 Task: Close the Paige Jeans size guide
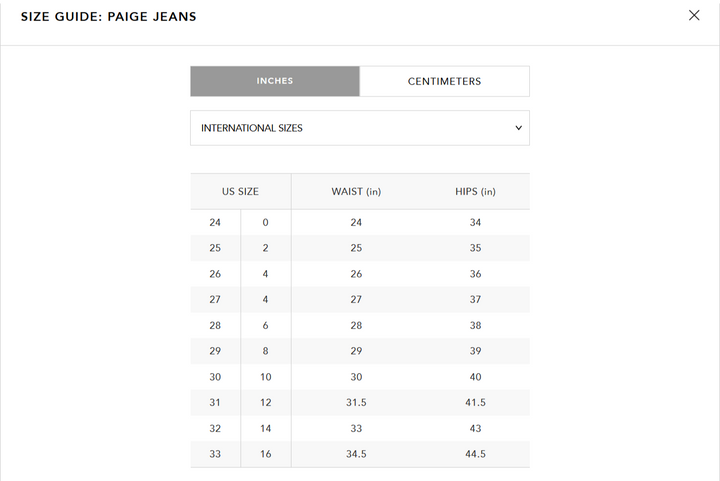[694, 15]
